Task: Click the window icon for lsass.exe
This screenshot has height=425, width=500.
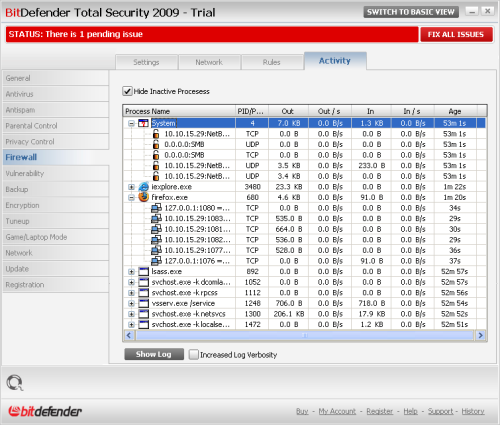Action: click(143, 272)
